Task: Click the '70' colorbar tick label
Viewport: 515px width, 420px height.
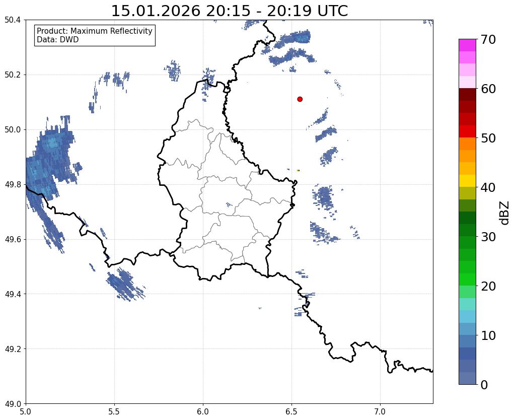Action: (x=488, y=39)
